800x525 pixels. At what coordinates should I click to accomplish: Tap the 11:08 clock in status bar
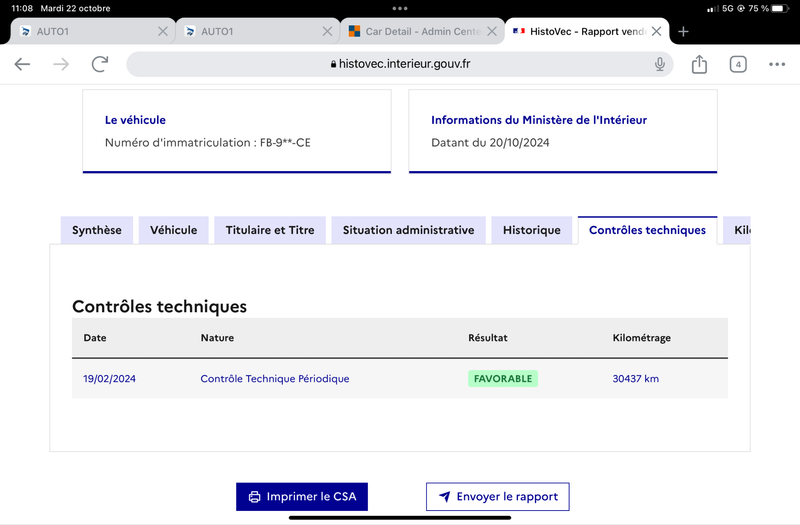[x=22, y=9]
